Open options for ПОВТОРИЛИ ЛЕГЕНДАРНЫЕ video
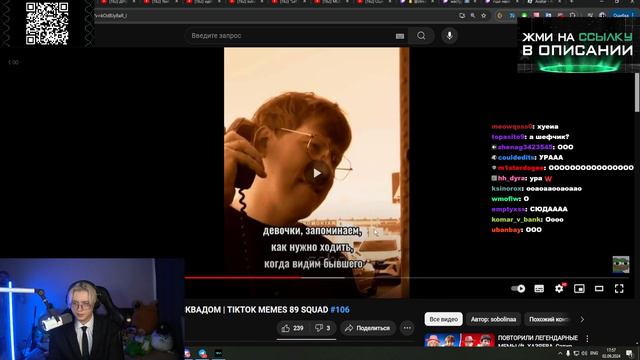Image resolution: width=640 pixels, height=360 pixels. coord(587,338)
